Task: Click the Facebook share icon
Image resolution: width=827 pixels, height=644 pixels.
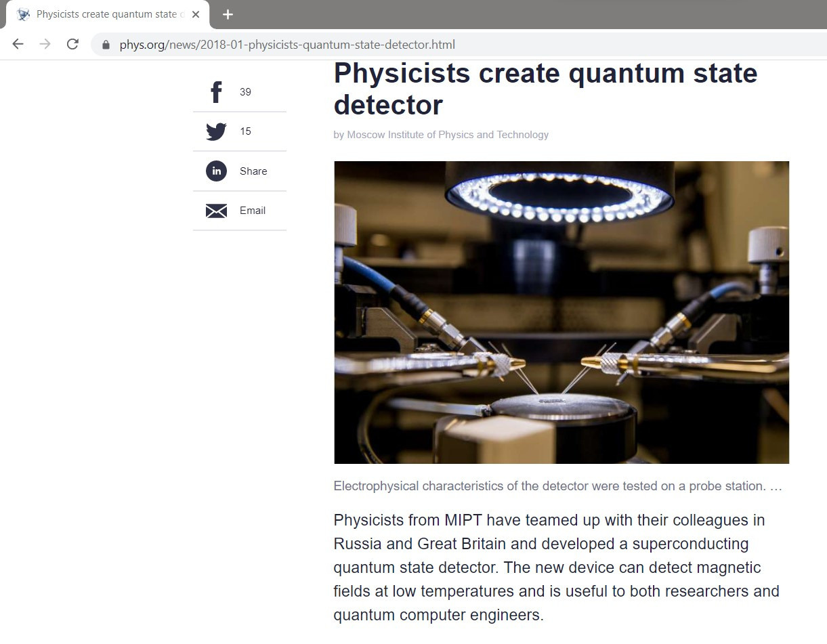Action: click(216, 92)
